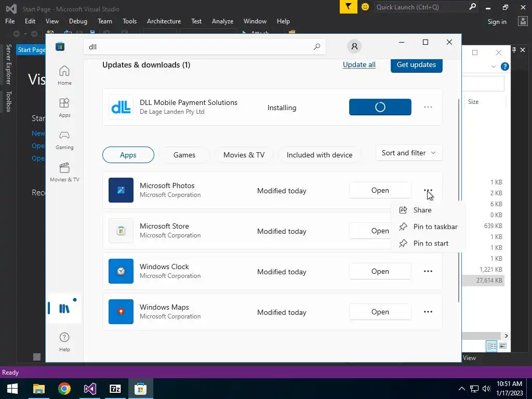The image size is (532, 399).
Task: Click the Windows Start button
Action: [x=12, y=389]
